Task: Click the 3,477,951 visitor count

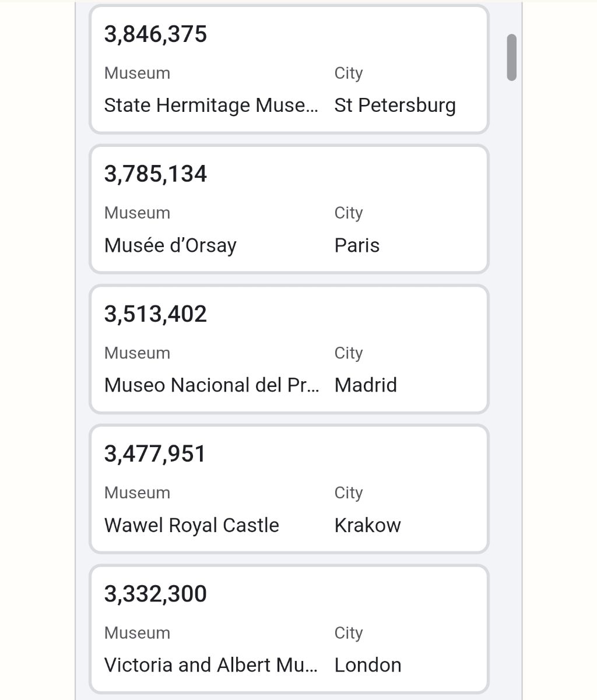Action: point(155,454)
